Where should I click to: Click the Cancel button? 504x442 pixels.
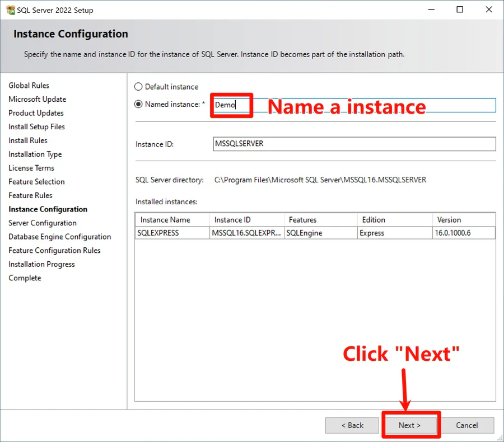tap(467, 425)
